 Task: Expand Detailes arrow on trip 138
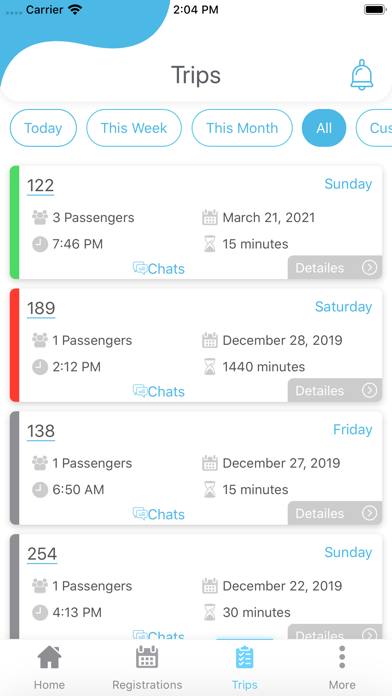coord(369,514)
